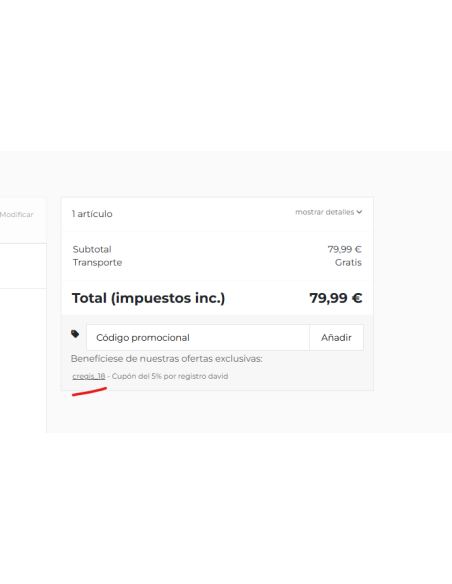Expand details with the chevron arrow
Image resolution: width=452 pixels, height=584 pixels.
tap(359, 212)
